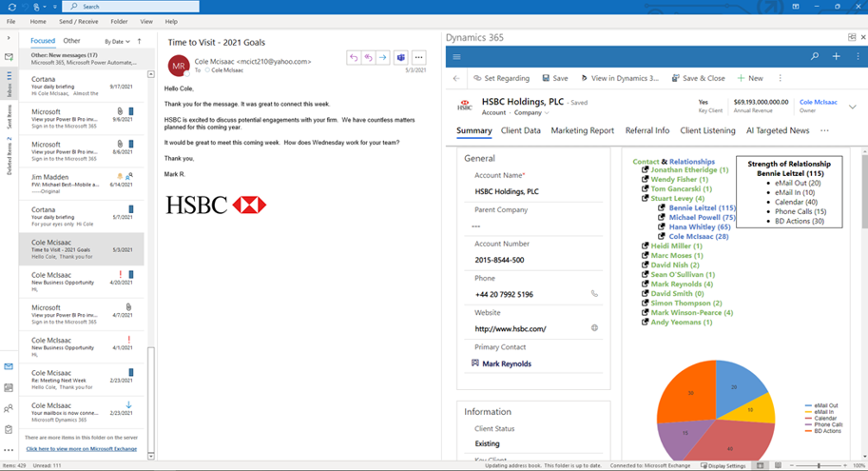Show more form tabs with ellipsis
Image resolution: width=868 pixels, height=471 pixels.
(825, 130)
